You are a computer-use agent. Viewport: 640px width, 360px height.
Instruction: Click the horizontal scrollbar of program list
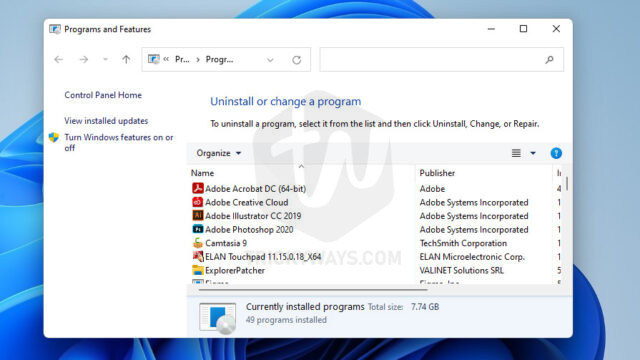pos(313,290)
